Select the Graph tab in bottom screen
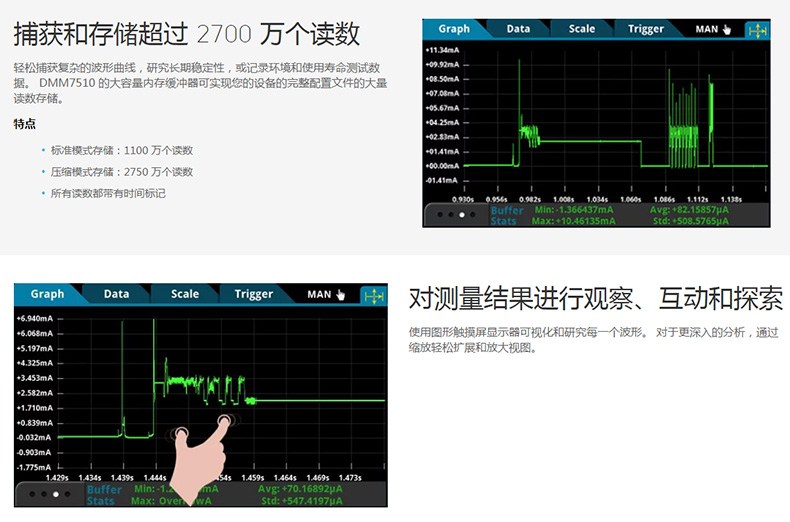This screenshot has height=522, width=790. pos(47,294)
